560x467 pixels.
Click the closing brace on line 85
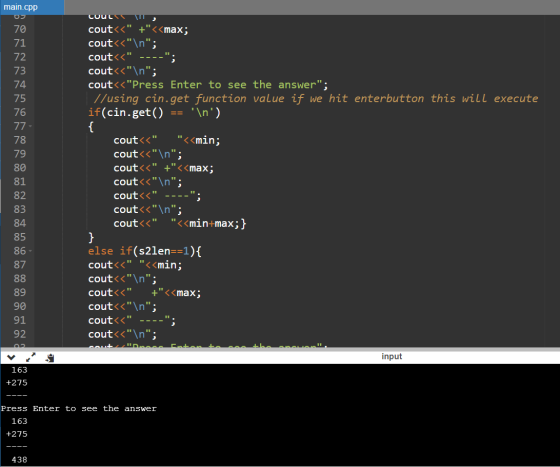tap(91, 237)
